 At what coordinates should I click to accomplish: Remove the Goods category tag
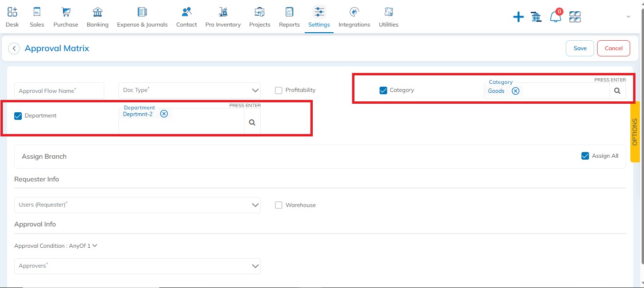point(516,91)
